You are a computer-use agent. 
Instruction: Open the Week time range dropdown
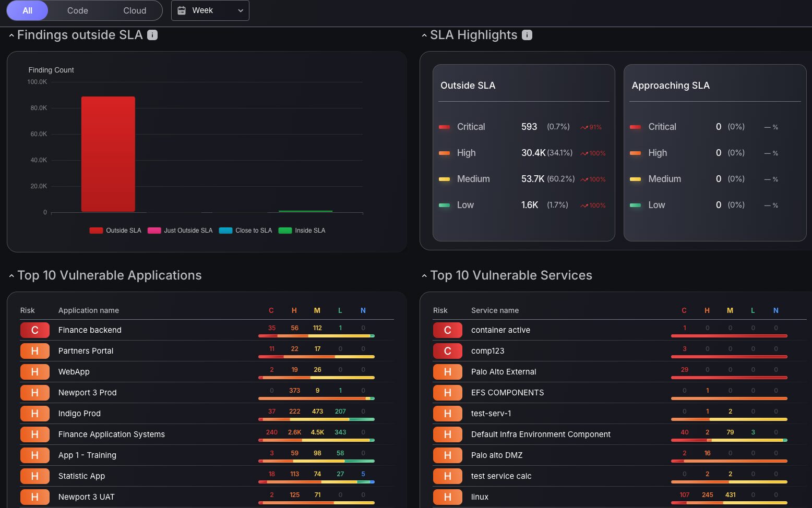(210, 10)
